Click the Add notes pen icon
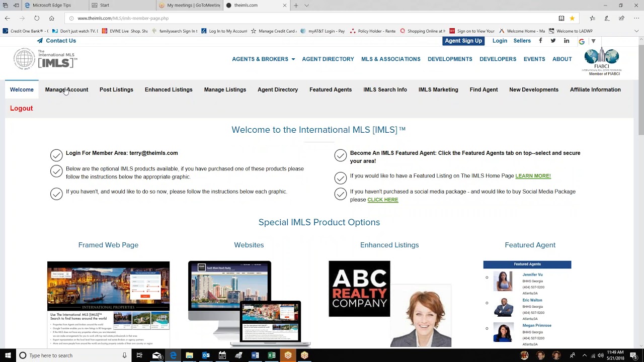Viewport: 644px width, 362px height. click(607, 18)
